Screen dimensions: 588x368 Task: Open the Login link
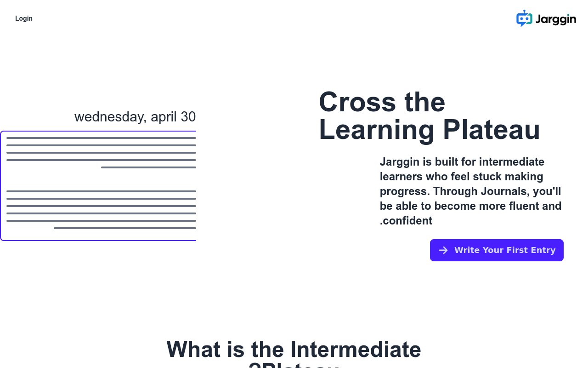click(24, 18)
